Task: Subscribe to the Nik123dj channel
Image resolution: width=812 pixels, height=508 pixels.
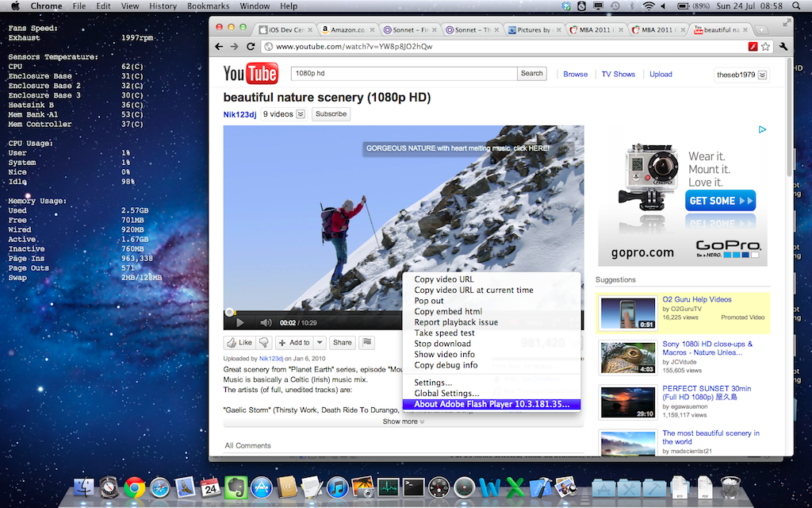Action: click(x=331, y=114)
